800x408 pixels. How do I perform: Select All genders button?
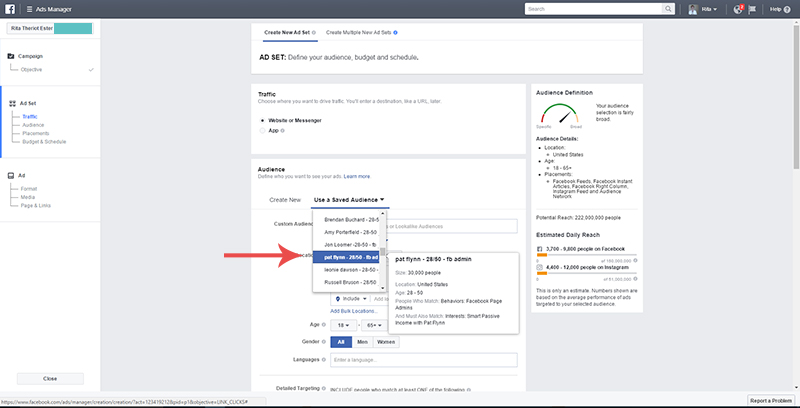pos(341,342)
